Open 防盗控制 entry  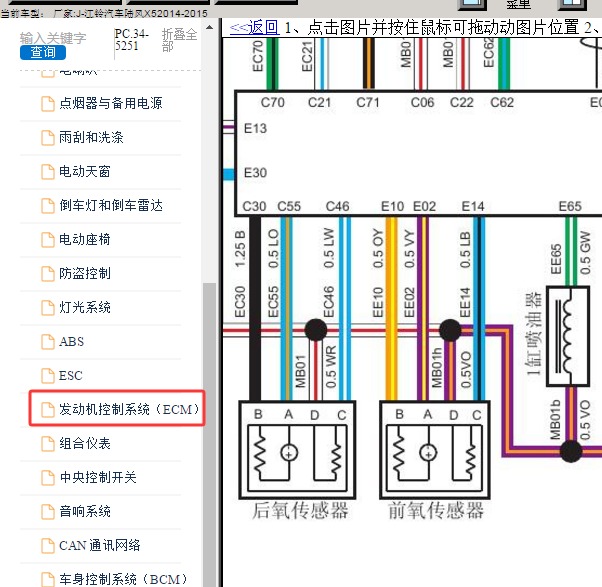pos(84,273)
